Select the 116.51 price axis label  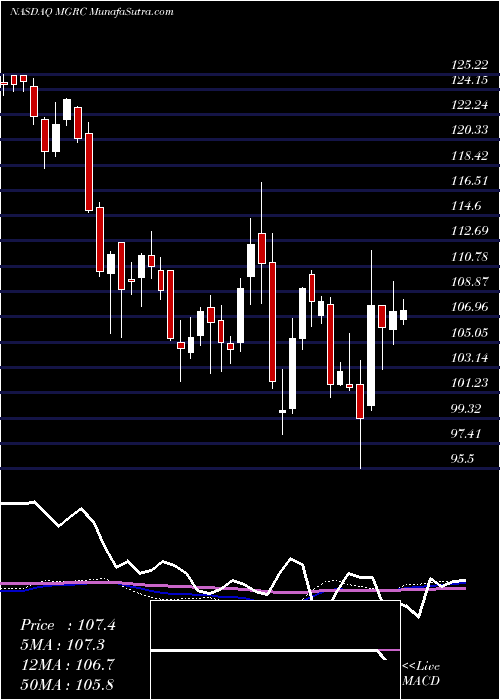(x=469, y=181)
